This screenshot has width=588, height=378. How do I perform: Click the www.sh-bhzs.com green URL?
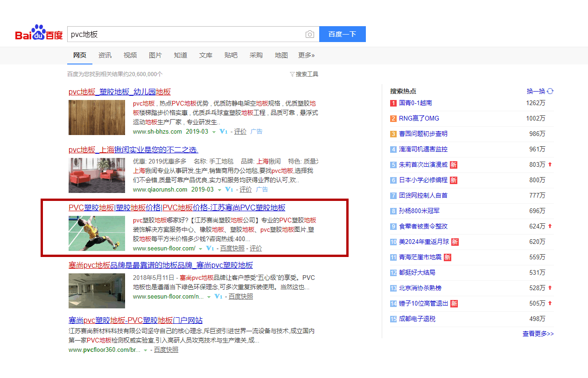[157, 132]
